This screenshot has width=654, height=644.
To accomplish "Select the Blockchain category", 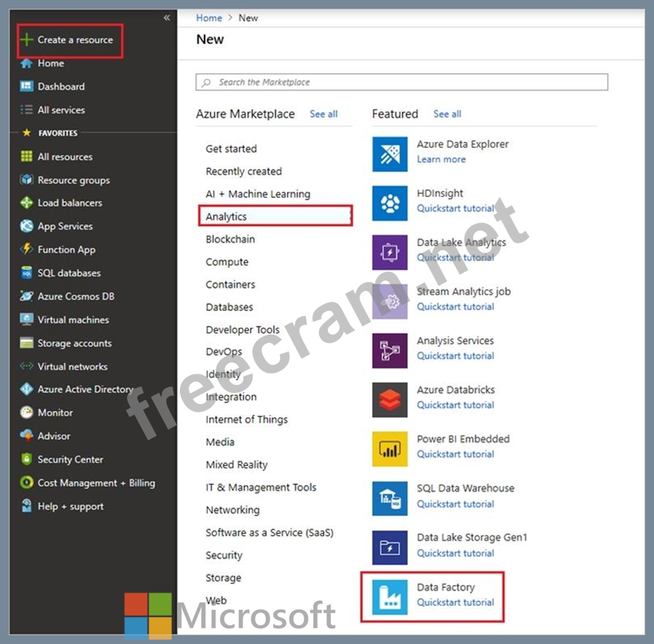I will coord(230,239).
